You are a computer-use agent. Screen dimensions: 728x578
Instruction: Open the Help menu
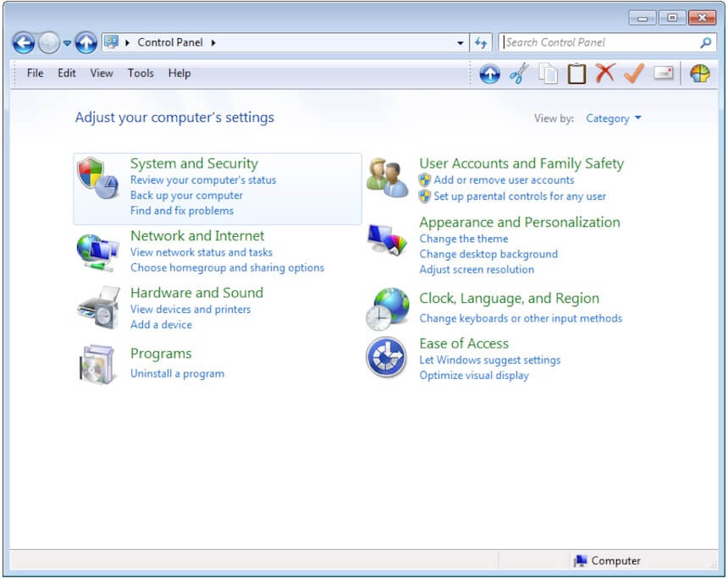179,74
